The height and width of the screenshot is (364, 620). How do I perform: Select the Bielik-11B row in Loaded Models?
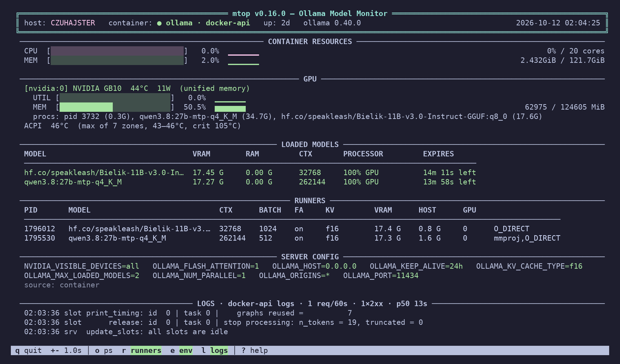tap(250, 173)
